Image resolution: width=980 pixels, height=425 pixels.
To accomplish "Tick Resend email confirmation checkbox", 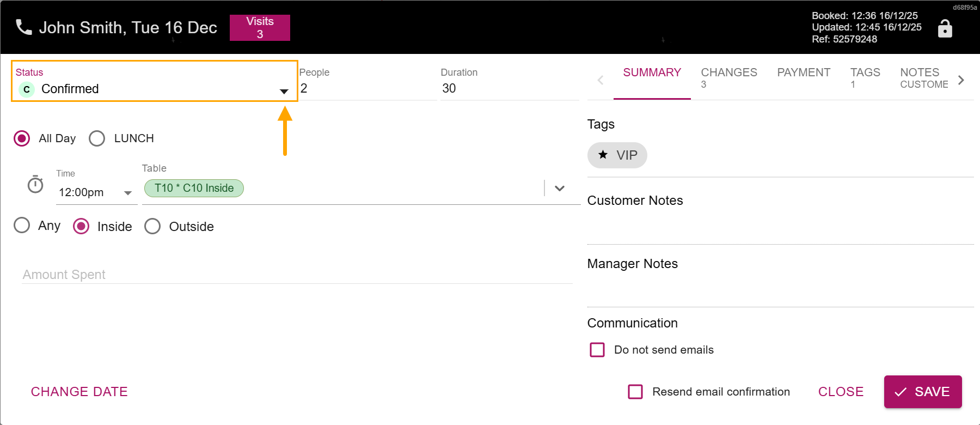I will (x=635, y=392).
